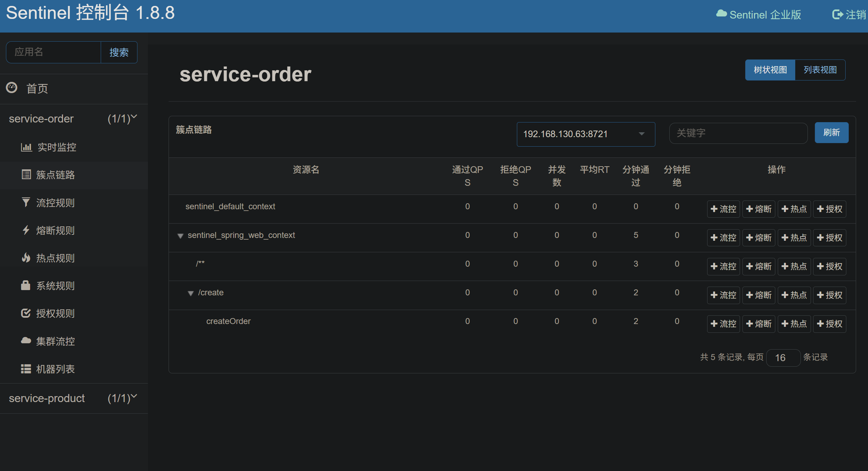
Task: Collapse the sentinel_spring_web_context tree node
Action: pyautogui.click(x=180, y=236)
